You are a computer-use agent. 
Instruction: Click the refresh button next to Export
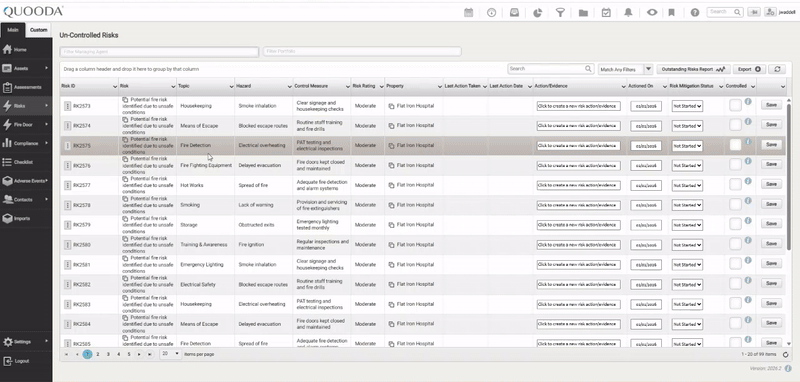click(x=777, y=69)
